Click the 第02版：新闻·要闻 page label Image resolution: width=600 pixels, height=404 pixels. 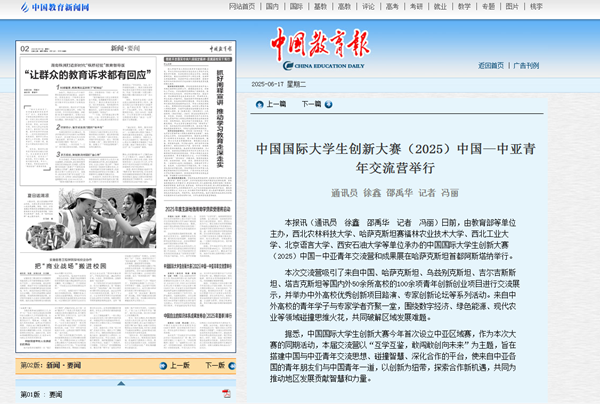51,365
